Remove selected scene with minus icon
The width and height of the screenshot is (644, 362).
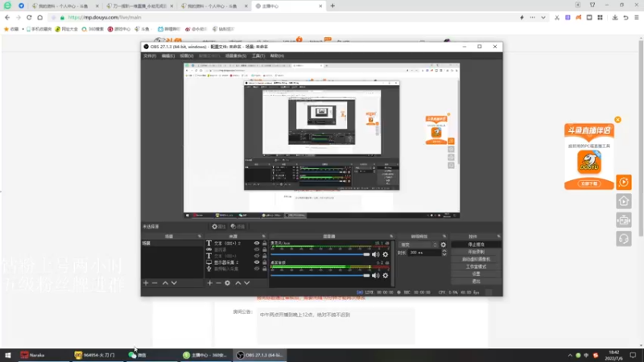[155, 283]
